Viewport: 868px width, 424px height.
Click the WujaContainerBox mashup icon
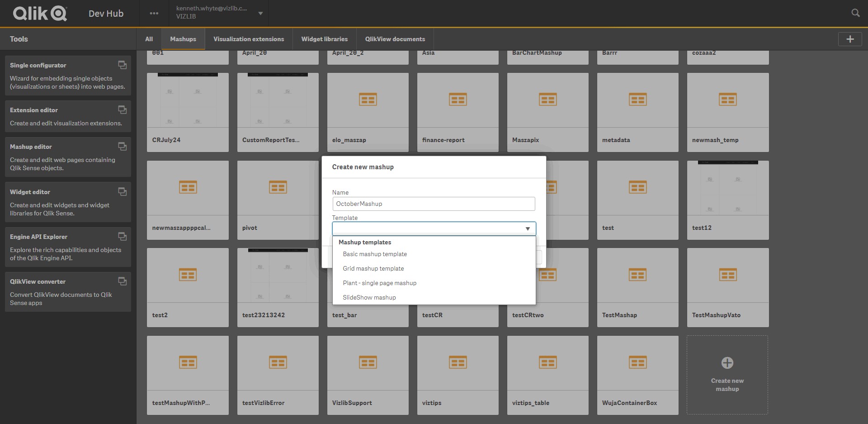637,362
